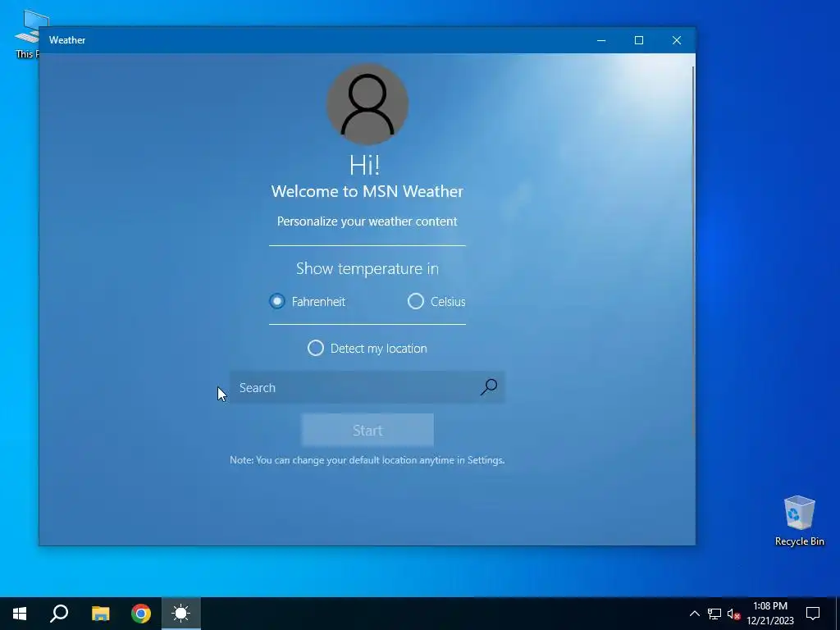This screenshot has height=630, width=840.
Task: Open the taskbar clock showing 1:08 PM
Action: point(770,614)
